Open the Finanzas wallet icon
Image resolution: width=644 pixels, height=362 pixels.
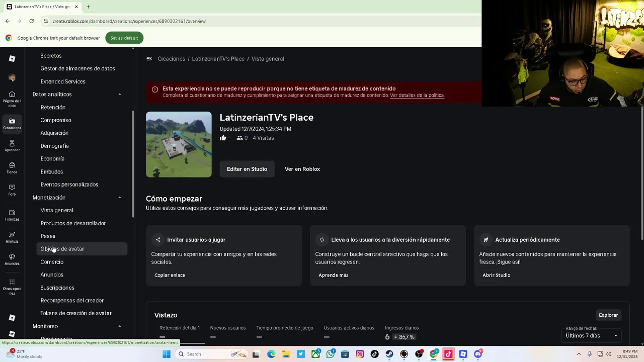point(12,213)
